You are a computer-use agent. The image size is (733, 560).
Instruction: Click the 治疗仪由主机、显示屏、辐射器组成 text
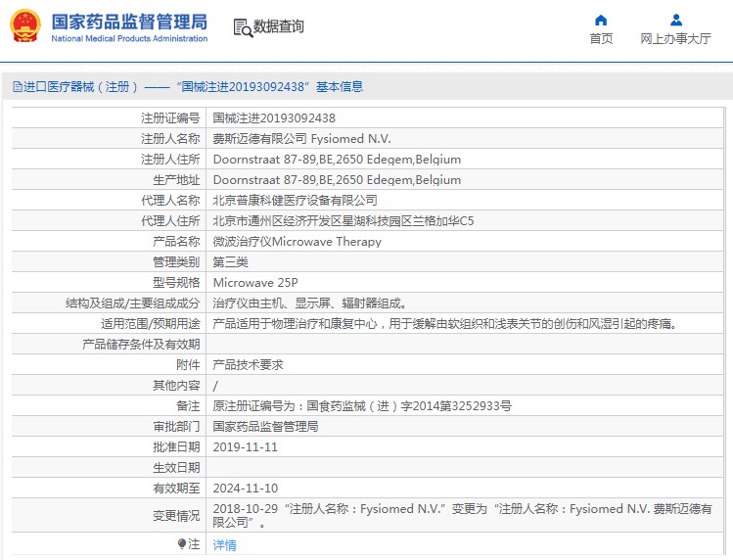tap(309, 303)
